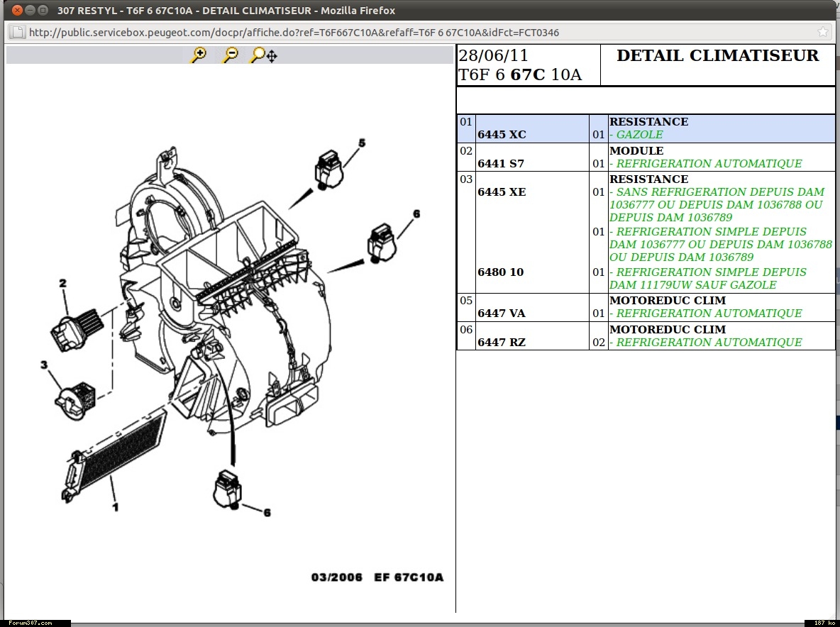Zoom in on the diagram with magnifier plus

(x=199, y=55)
